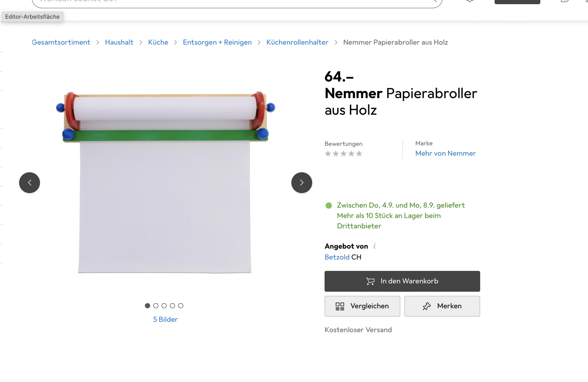Select the third image carousel dot

pyautogui.click(x=164, y=306)
